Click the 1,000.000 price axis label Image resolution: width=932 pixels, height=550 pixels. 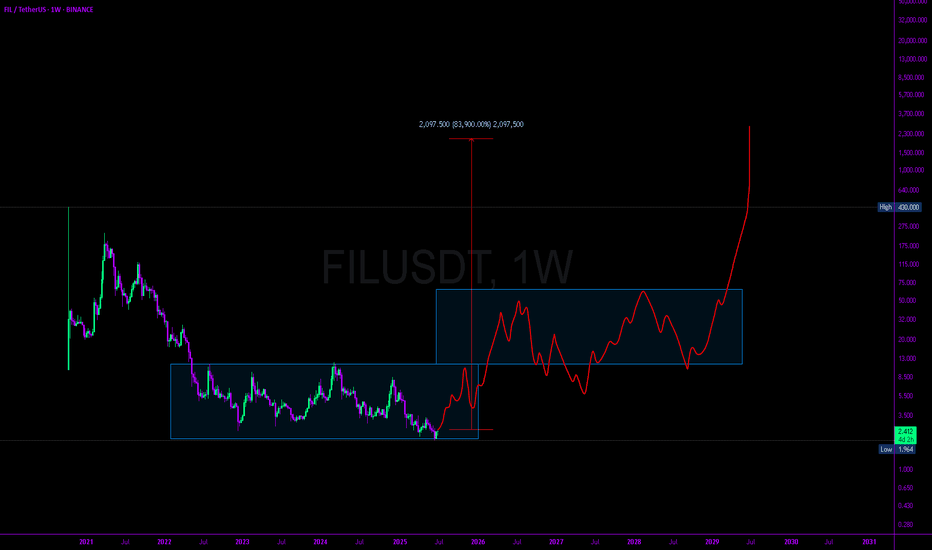tap(911, 170)
